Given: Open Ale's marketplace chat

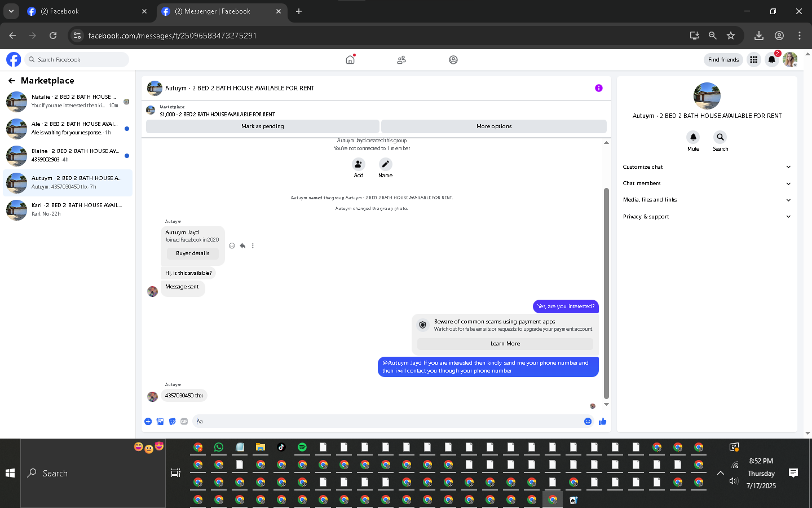Looking at the screenshot, I should point(68,129).
